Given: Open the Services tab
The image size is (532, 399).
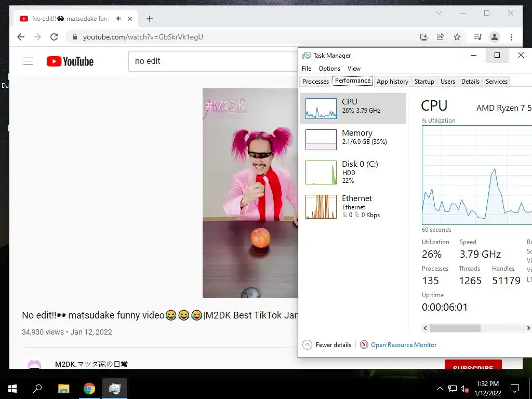Looking at the screenshot, I should [x=496, y=82].
